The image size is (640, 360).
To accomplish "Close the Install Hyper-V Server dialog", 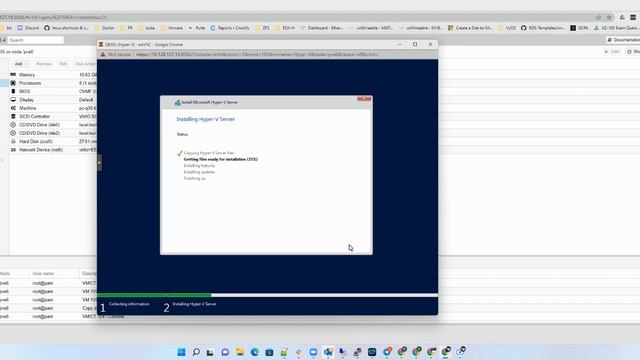I will tap(364, 99).
